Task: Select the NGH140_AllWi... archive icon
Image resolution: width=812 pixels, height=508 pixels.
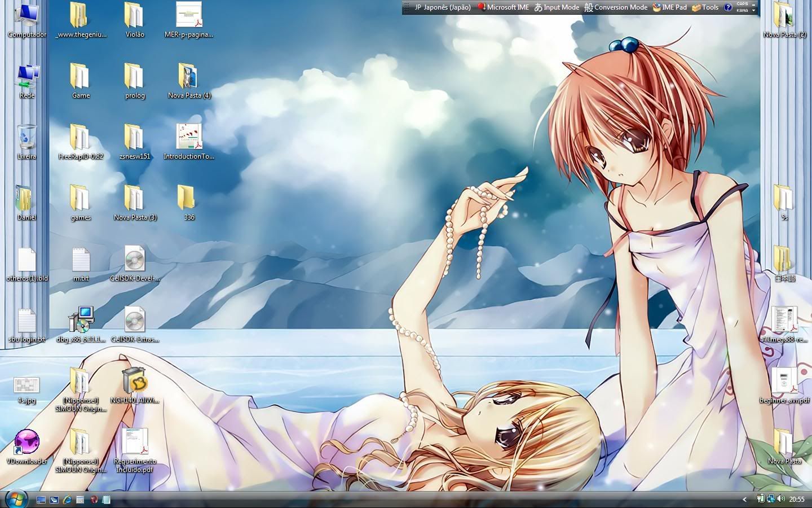Action: pyautogui.click(x=135, y=386)
